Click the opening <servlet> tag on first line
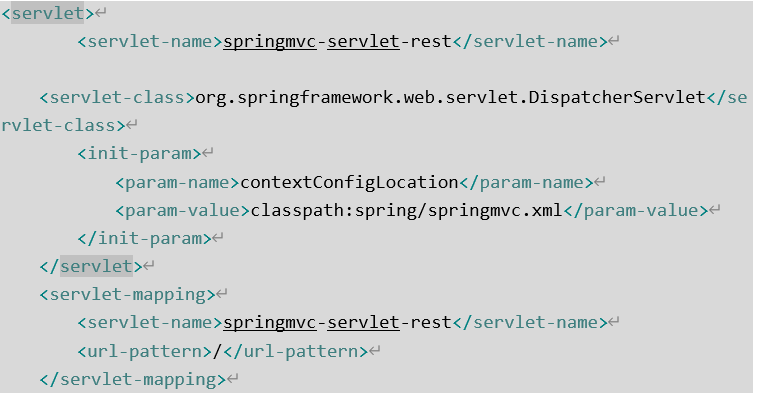The height and width of the screenshot is (393, 757). [x=48, y=14]
